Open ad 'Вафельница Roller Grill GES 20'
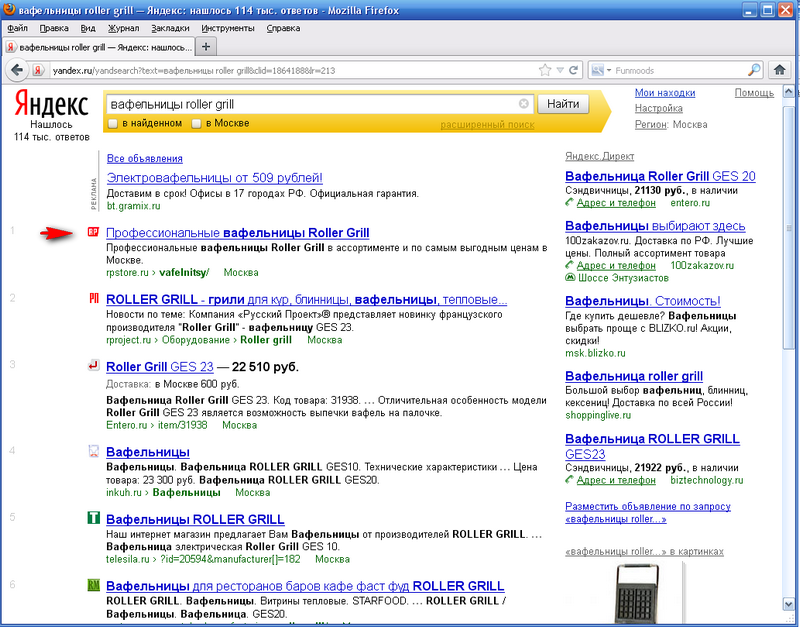This screenshot has height=627, width=800. [660, 177]
